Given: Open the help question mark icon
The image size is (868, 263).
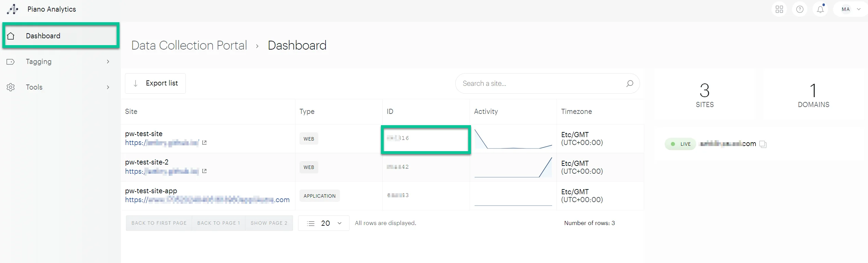Looking at the screenshot, I should pyautogui.click(x=800, y=9).
